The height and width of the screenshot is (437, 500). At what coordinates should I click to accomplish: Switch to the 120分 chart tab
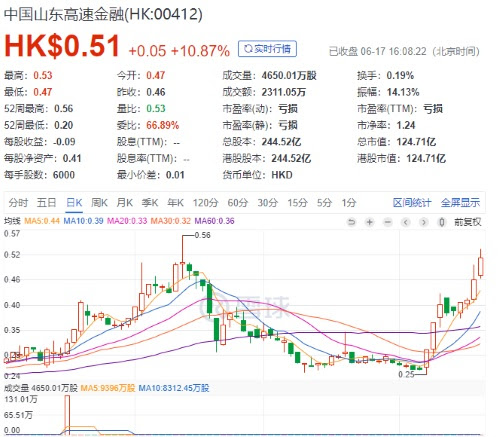pyautogui.click(x=206, y=202)
